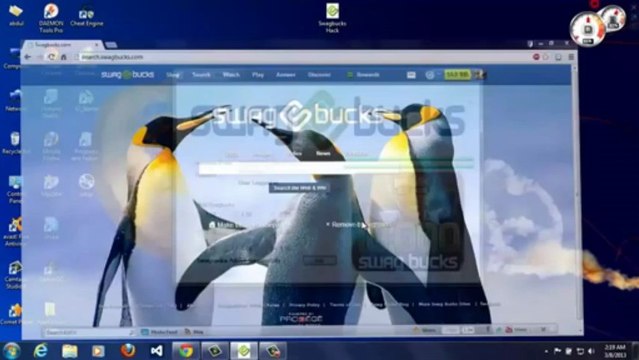This screenshot has height=360, width=639.
Task: Open the Shop menu in the Swagbucks navigation
Action: (x=173, y=75)
